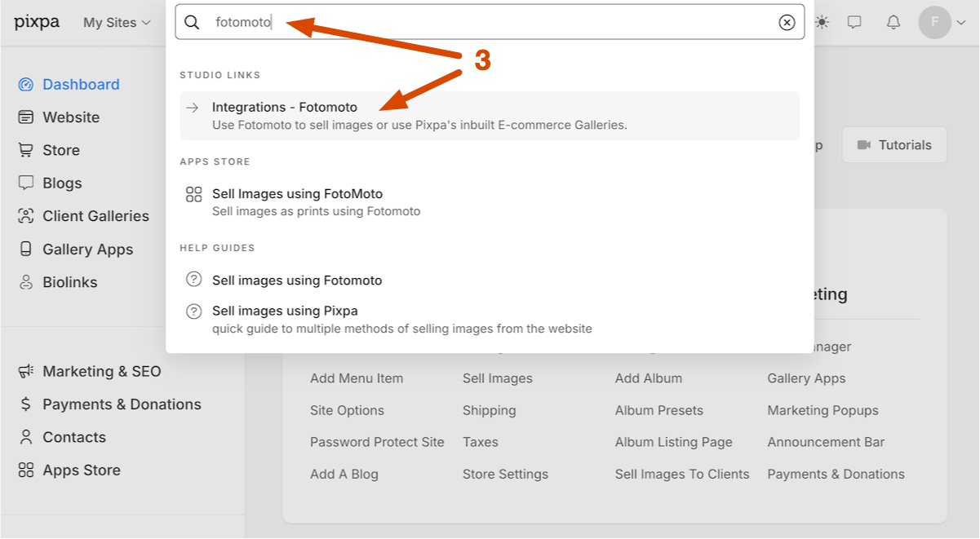The width and height of the screenshot is (980, 539).
Task: Click apps grid icon beside Sell Images using FotoMoto
Action: pos(193,194)
